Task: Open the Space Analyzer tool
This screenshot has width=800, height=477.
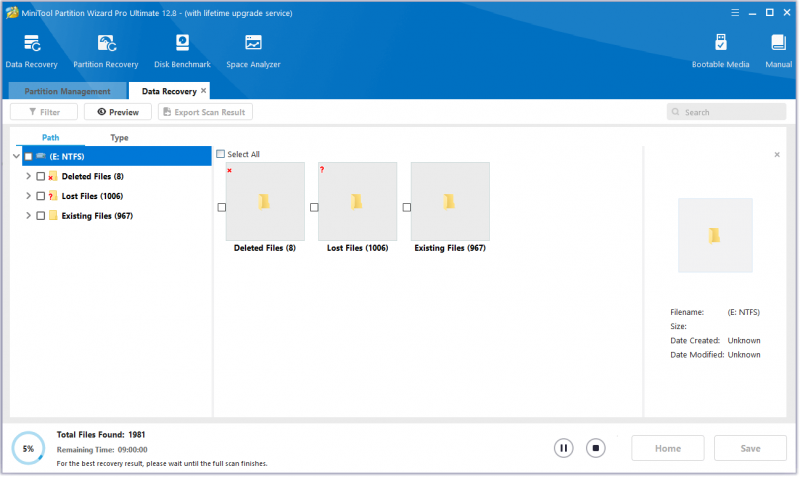Action: pyautogui.click(x=253, y=51)
